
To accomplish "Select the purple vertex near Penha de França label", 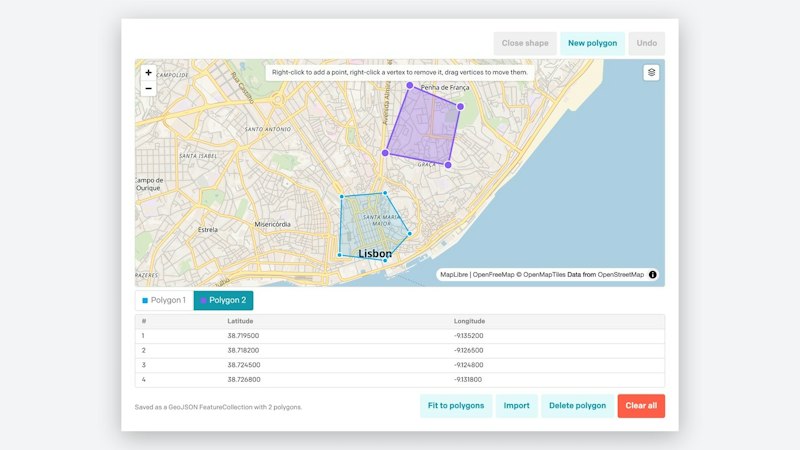I will [x=410, y=85].
